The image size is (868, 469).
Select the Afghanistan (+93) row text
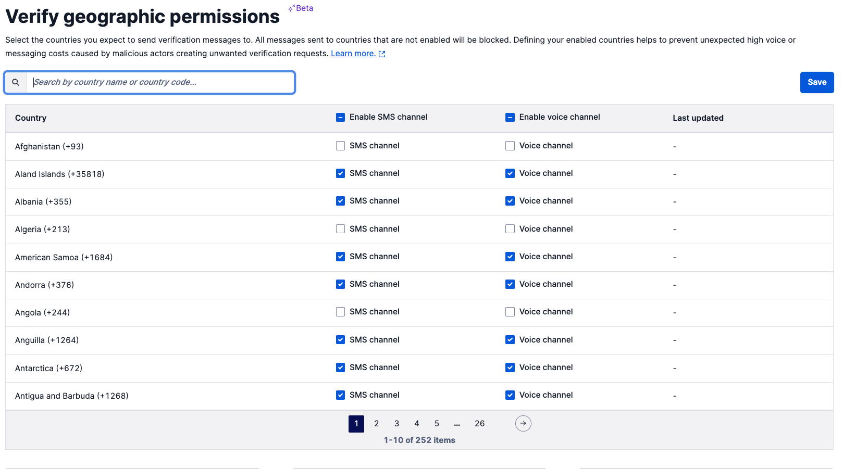tap(49, 147)
